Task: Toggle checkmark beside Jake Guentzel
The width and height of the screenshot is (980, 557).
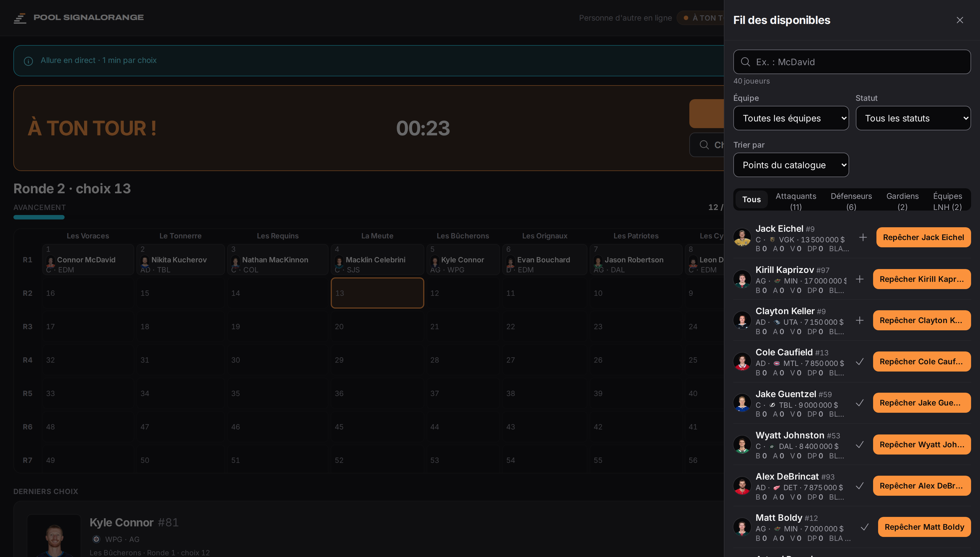Action: pyautogui.click(x=859, y=403)
